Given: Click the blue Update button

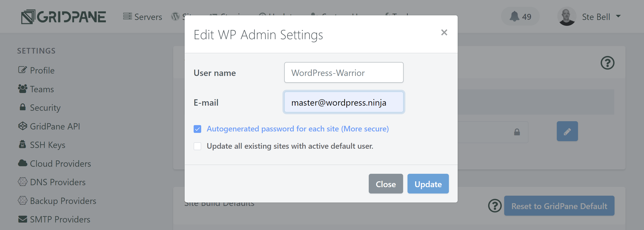Looking at the screenshot, I should (x=428, y=184).
